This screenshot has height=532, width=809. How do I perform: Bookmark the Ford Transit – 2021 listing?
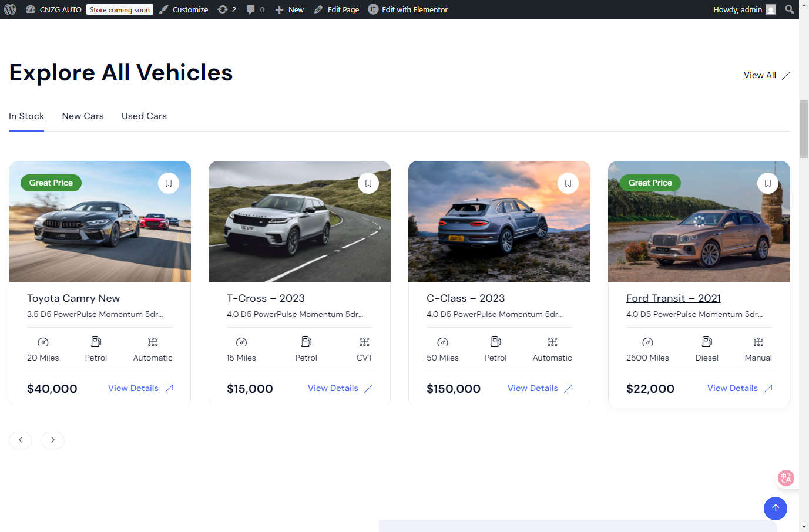click(x=768, y=183)
